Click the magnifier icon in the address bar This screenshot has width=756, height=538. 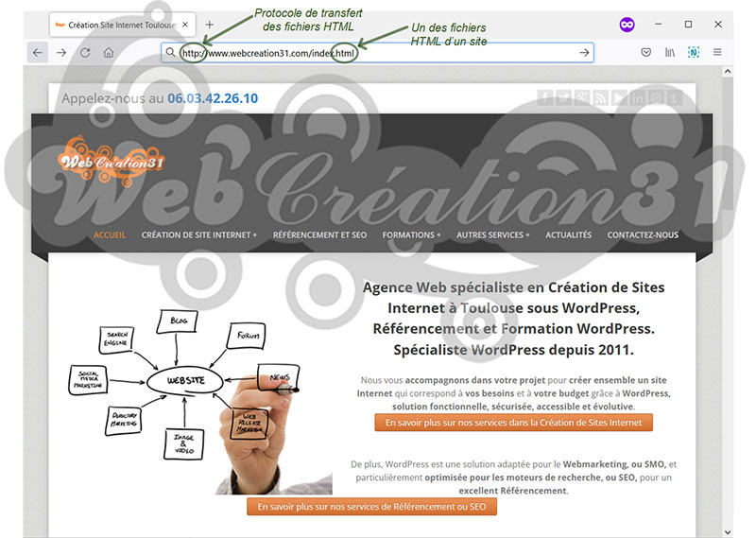point(170,52)
